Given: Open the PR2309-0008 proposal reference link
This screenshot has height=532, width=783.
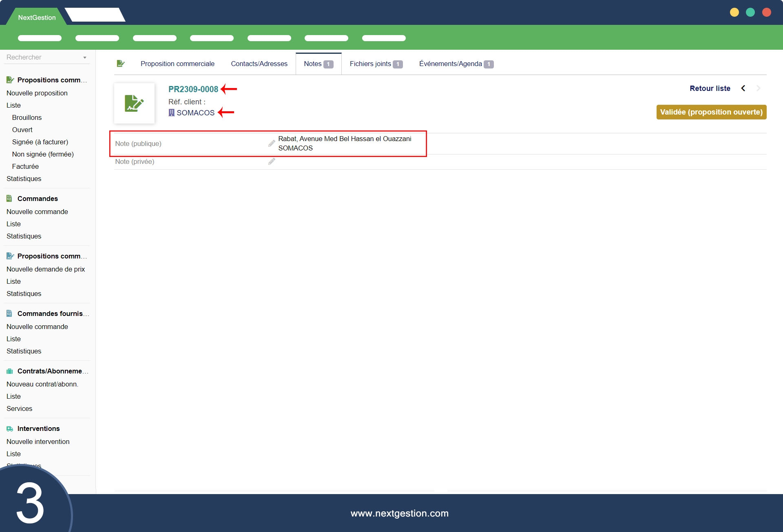Looking at the screenshot, I should tap(193, 89).
